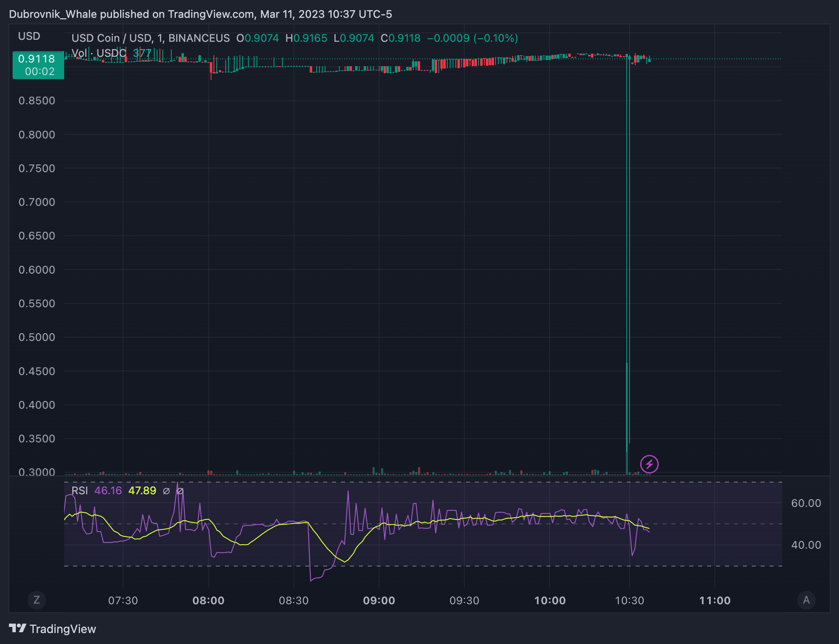Click the 08:00 time axis label

208,600
